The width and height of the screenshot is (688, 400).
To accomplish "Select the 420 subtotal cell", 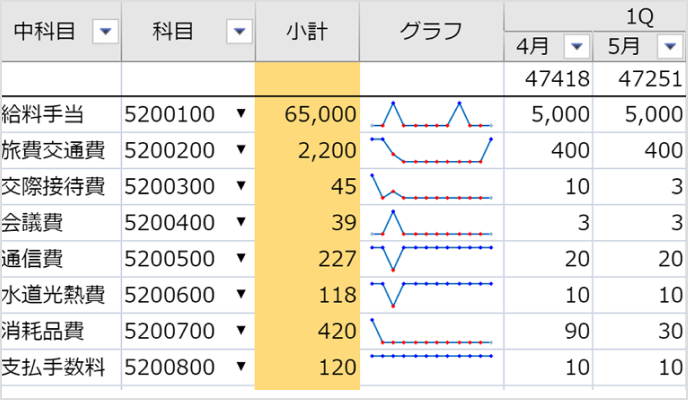I will pos(307,331).
